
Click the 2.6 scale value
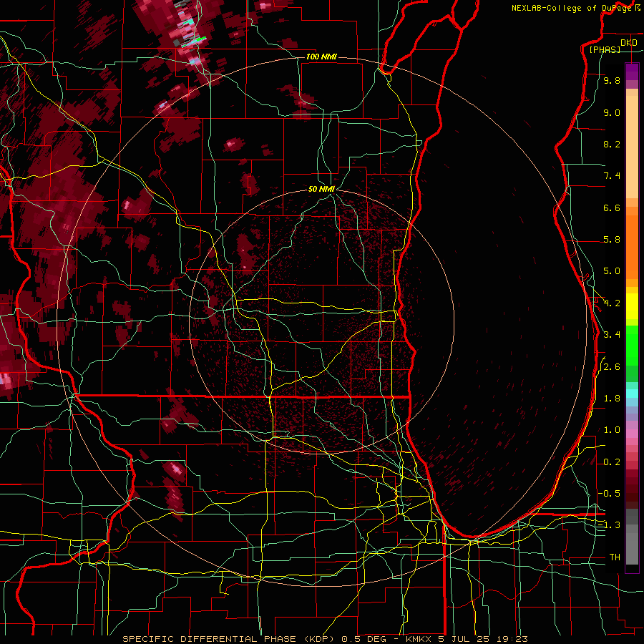tap(612, 367)
